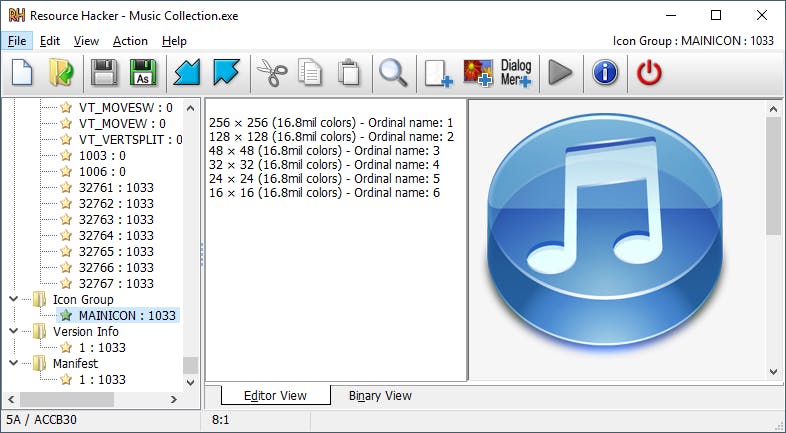
Task: Click the Icon Group folder icon
Action: click(x=40, y=300)
